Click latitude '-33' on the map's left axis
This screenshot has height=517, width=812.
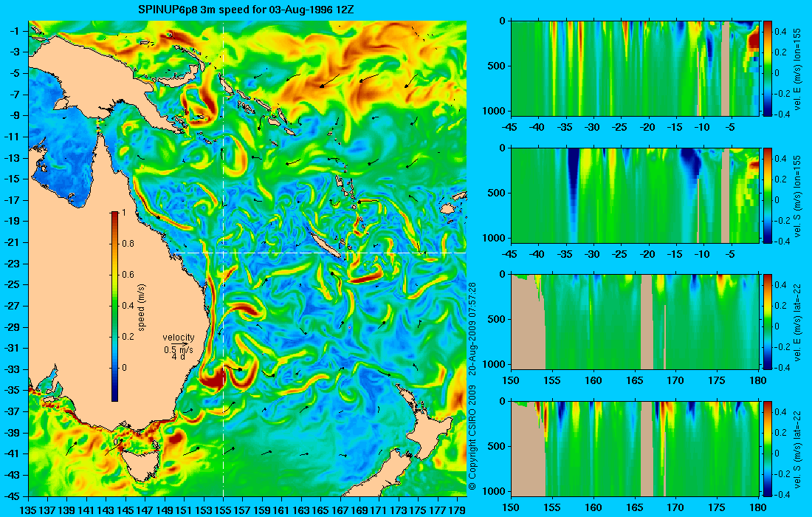(x=12, y=369)
